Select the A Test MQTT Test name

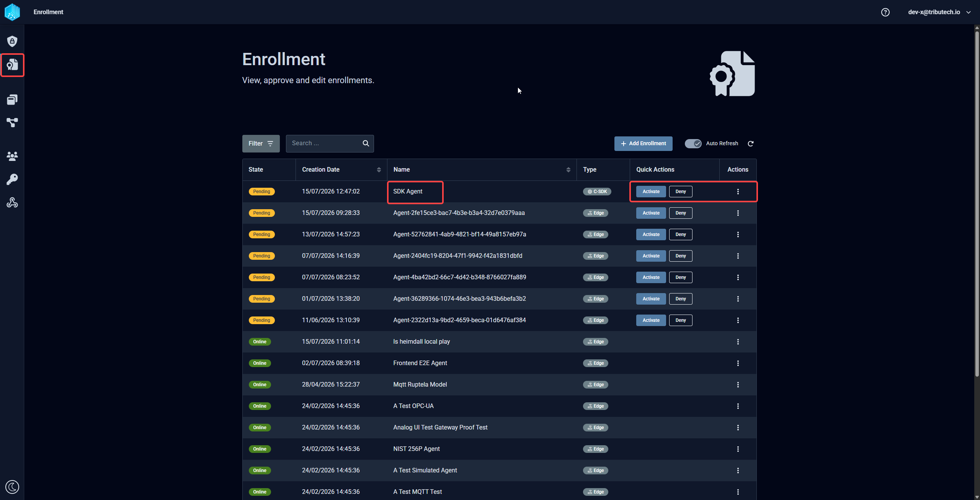pos(418,492)
